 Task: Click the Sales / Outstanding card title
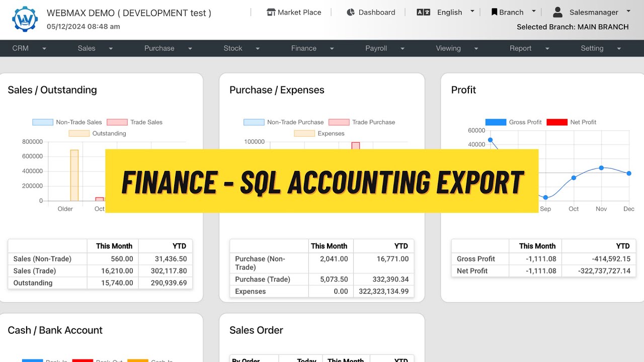coord(52,90)
